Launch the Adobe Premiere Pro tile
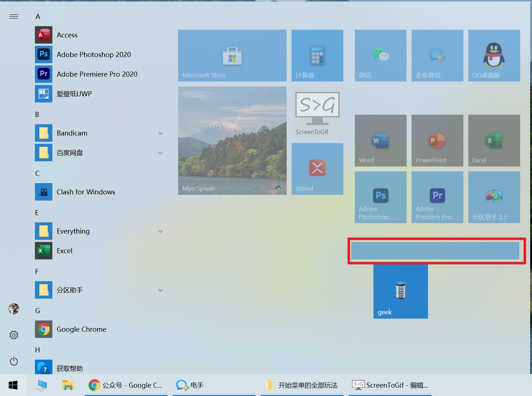Screen dimensions: 532x396 437,197
